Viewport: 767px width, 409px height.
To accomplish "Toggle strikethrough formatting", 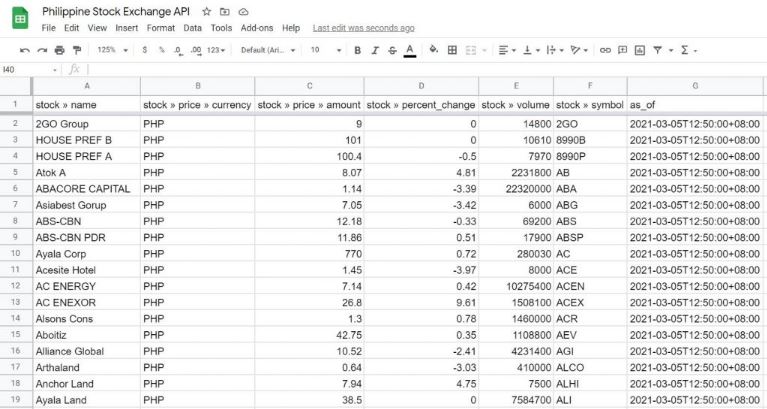I will (392, 50).
